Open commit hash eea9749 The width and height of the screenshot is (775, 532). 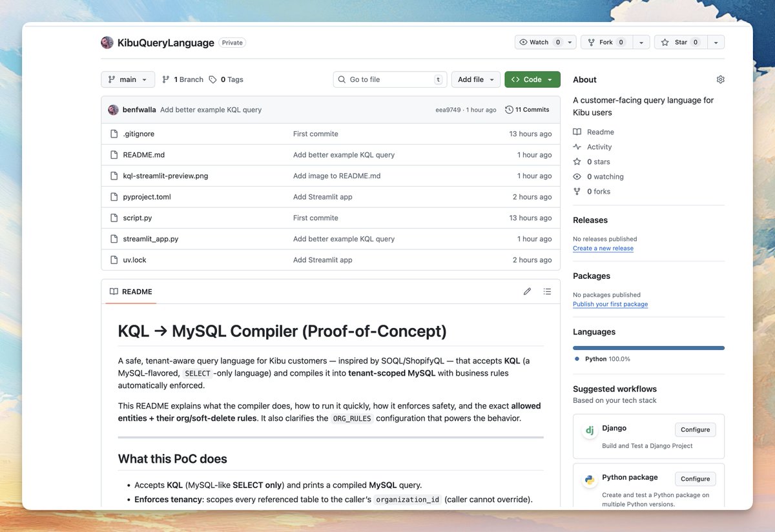(x=448, y=110)
